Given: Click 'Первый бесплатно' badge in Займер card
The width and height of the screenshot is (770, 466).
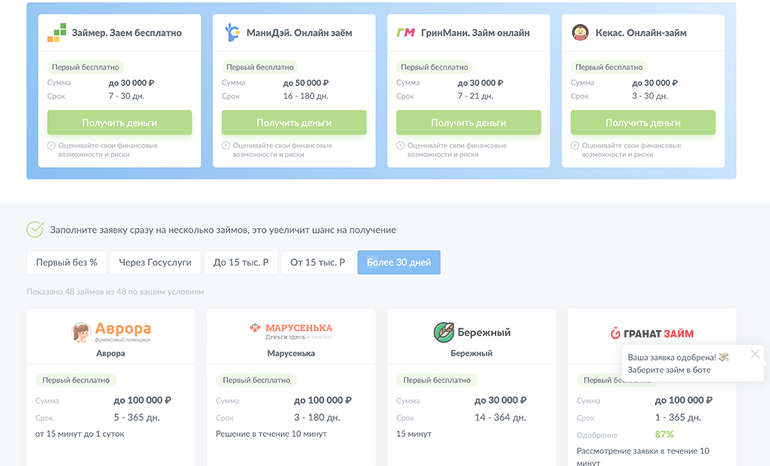Looking at the screenshot, I should coord(85,67).
